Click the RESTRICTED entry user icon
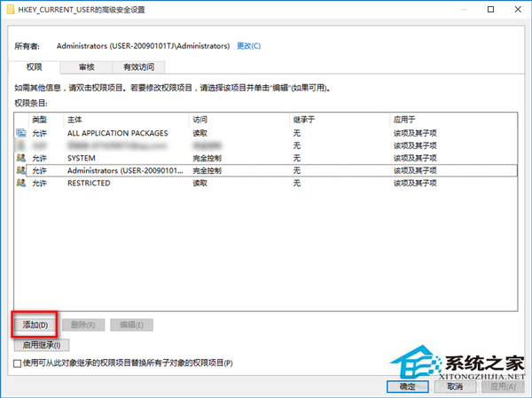This screenshot has width=532, height=398. [x=21, y=183]
